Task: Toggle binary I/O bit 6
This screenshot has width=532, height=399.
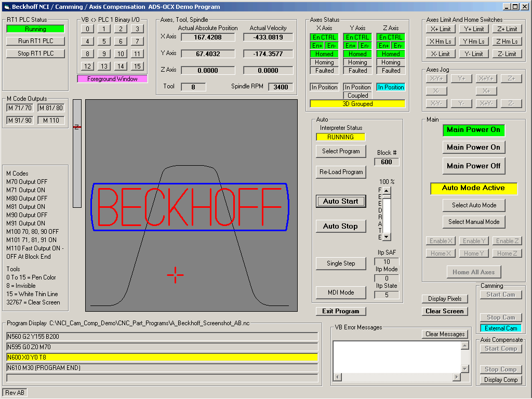Action: tap(121, 42)
